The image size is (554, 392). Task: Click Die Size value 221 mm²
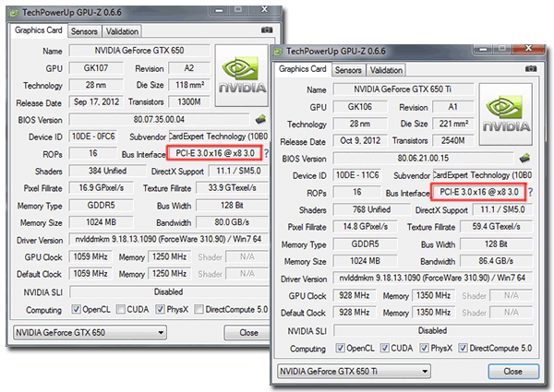tap(453, 124)
